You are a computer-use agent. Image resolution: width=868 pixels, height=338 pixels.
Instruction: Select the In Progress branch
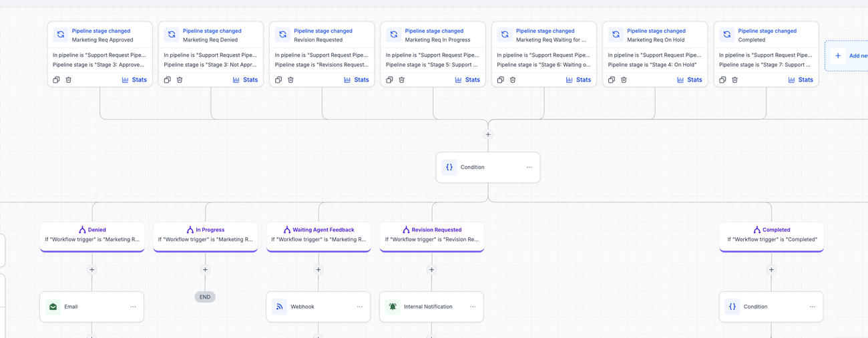click(x=205, y=236)
